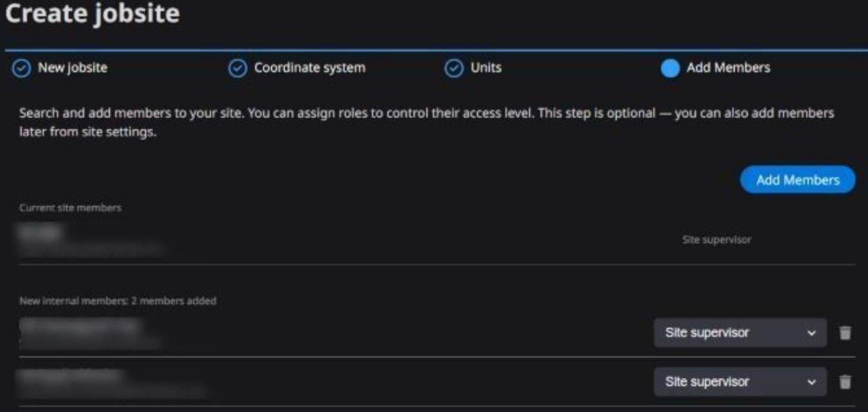Open the first member's Site supervisor role dropdown
This screenshot has width=868, height=412.
[740, 333]
